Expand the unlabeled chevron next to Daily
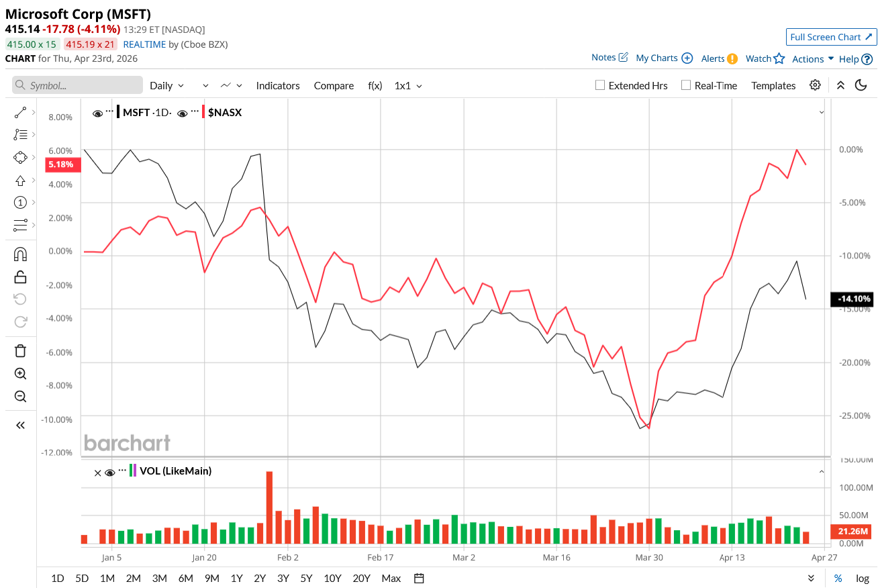The height and width of the screenshot is (588, 878). (205, 85)
